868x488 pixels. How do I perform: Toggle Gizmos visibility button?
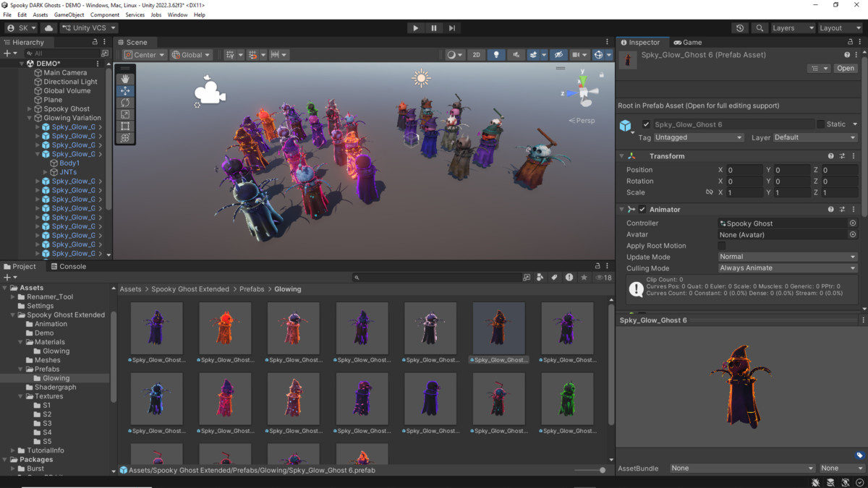pyautogui.click(x=598, y=55)
